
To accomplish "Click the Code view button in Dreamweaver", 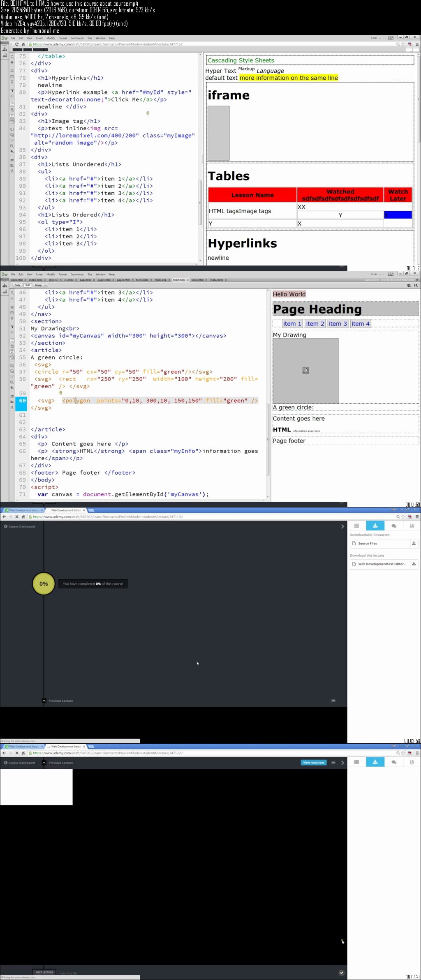I will click(17, 285).
